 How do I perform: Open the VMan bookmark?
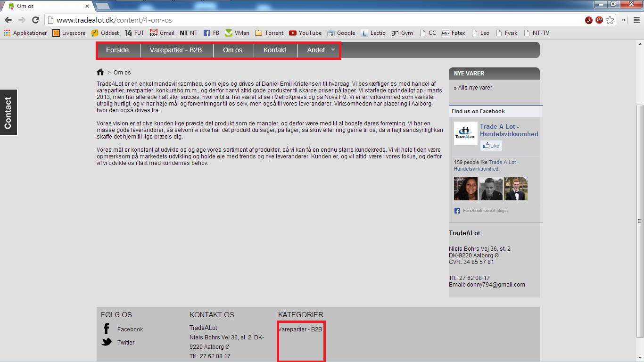click(237, 33)
